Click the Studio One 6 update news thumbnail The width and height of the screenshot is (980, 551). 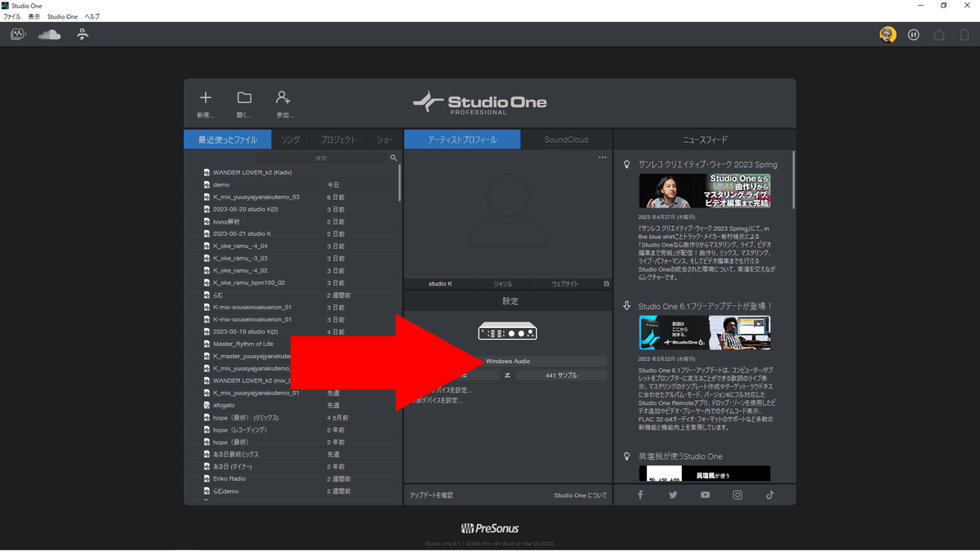(705, 332)
